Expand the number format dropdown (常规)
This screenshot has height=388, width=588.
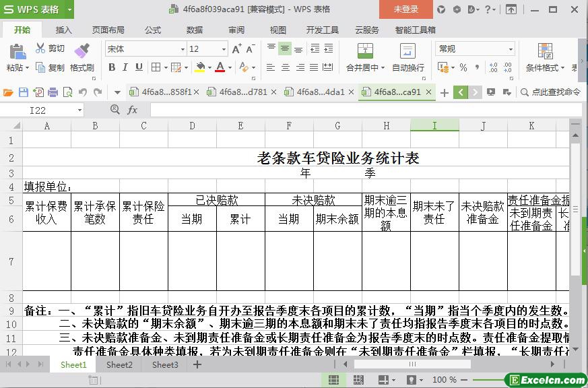(x=511, y=49)
